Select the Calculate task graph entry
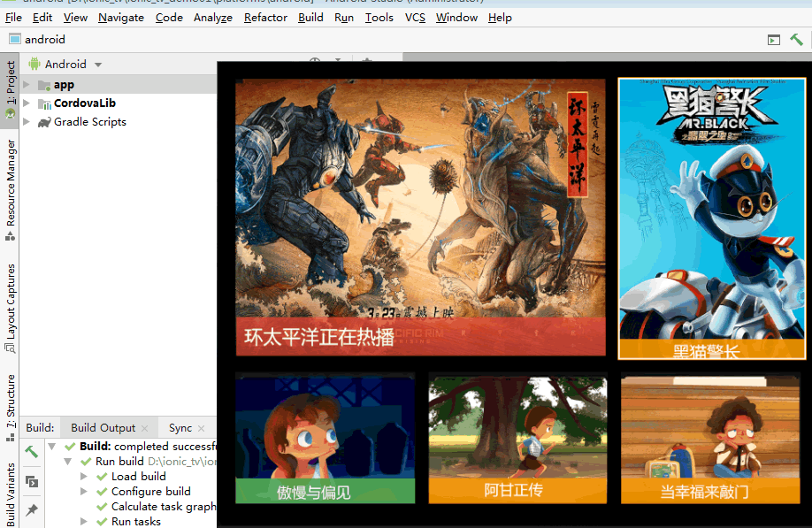The width and height of the screenshot is (812, 528). 164,506
